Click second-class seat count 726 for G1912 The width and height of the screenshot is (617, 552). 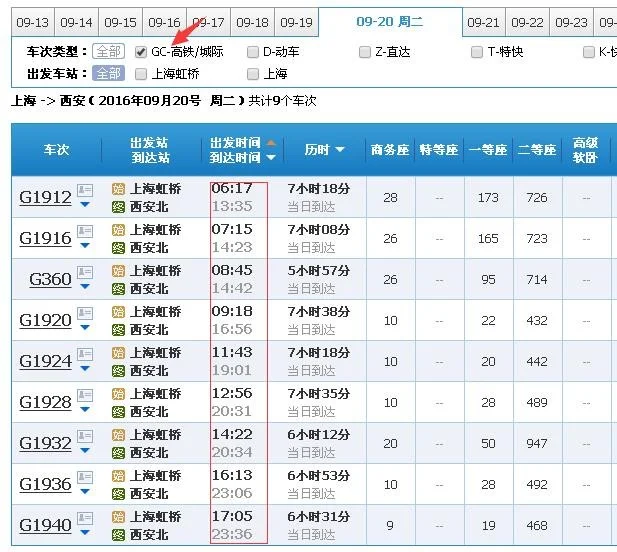pos(537,198)
